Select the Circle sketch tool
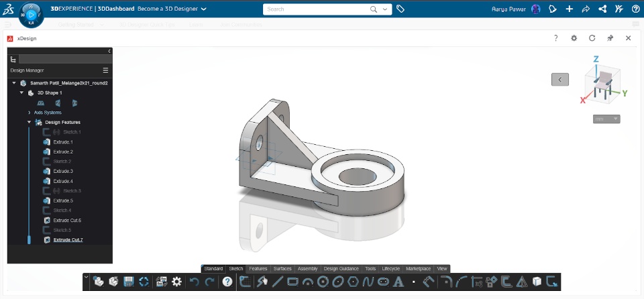 coord(323,282)
